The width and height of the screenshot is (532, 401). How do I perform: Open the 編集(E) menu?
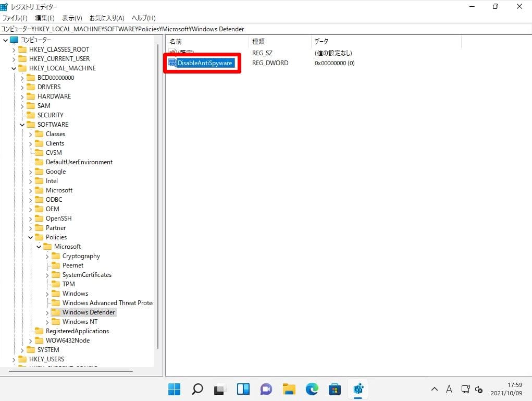[44, 18]
